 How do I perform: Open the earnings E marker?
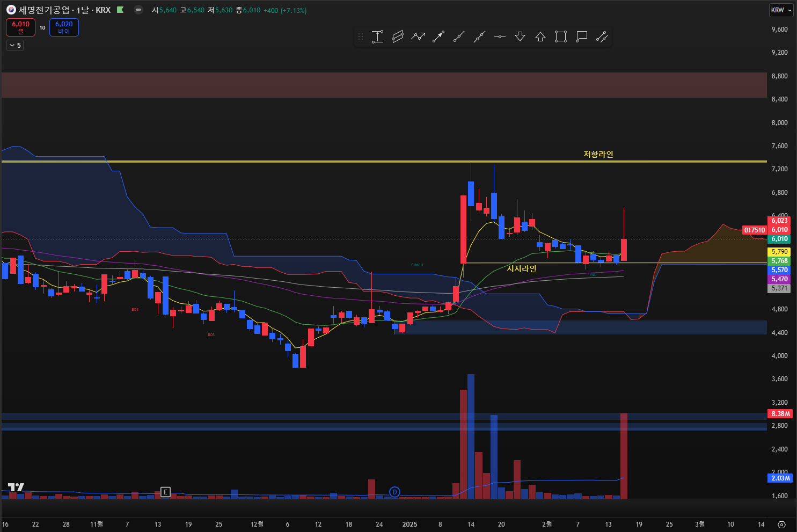click(165, 492)
